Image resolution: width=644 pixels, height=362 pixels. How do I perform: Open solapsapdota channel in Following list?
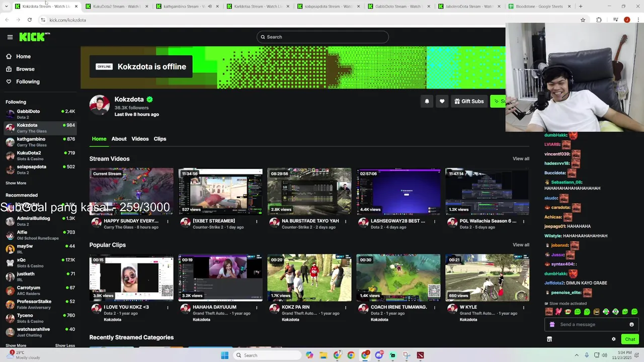tap(40, 169)
